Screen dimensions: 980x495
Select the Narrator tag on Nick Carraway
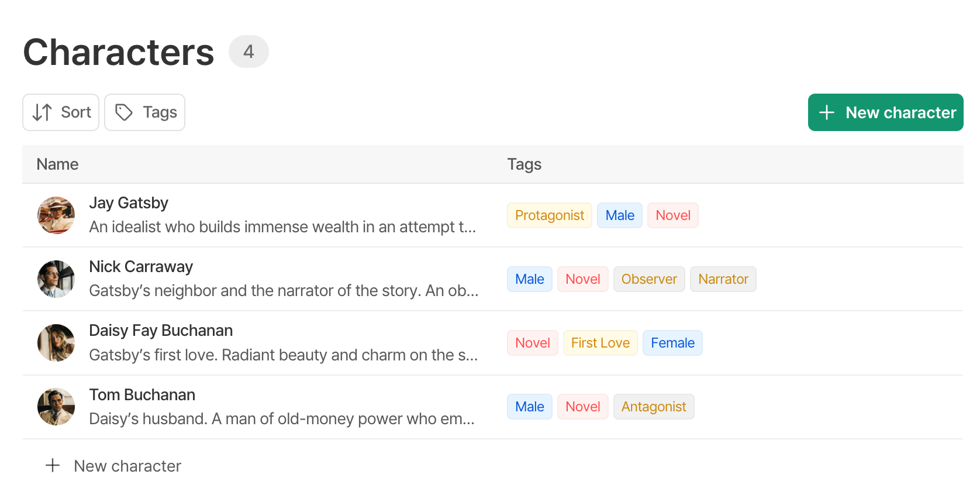723,279
